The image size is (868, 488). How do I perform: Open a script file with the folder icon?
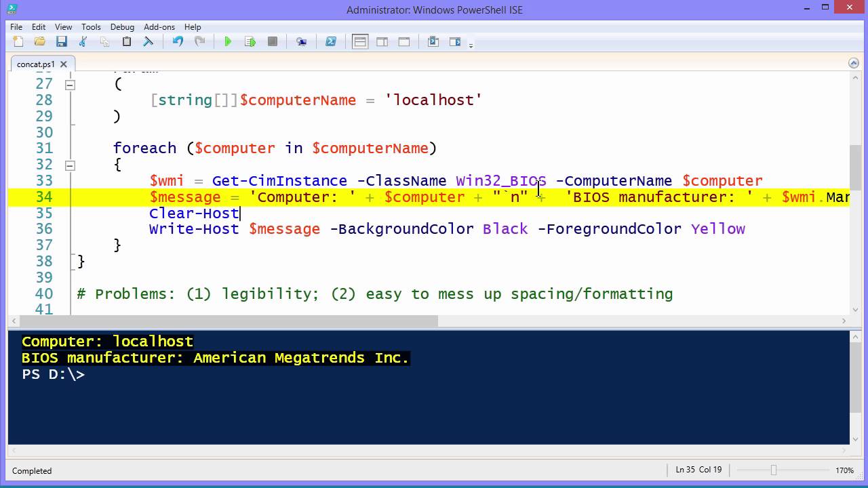click(39, 42)
